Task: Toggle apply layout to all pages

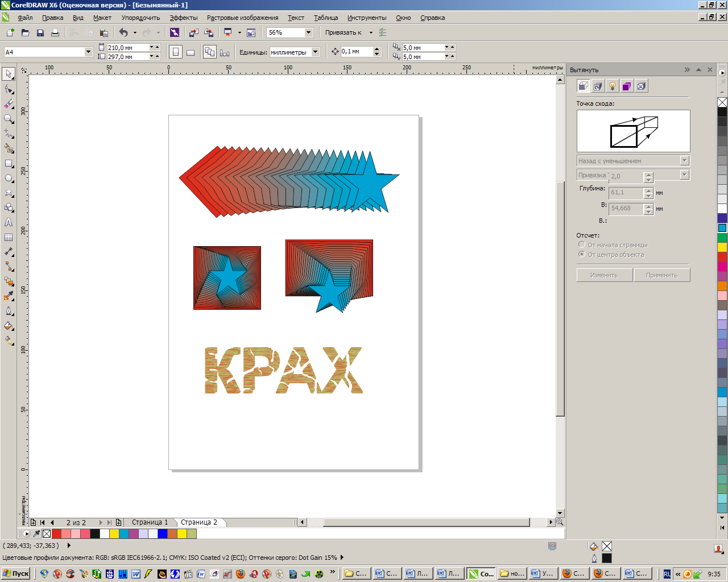Action: [210, 52]
